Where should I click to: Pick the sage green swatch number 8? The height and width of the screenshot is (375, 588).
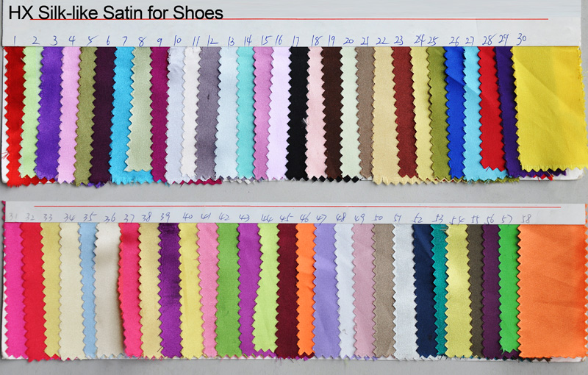coord(140,109)
